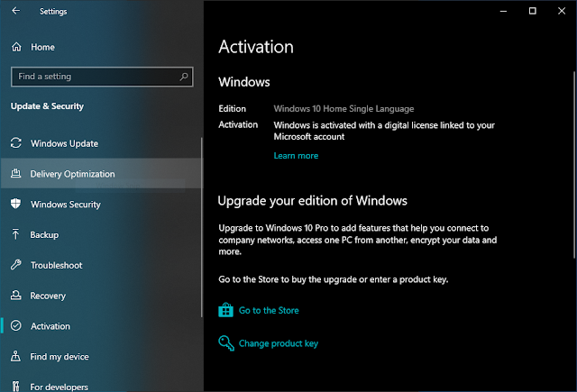
Task: Click the Find my device person icon
Action: [x=16, y=356]
